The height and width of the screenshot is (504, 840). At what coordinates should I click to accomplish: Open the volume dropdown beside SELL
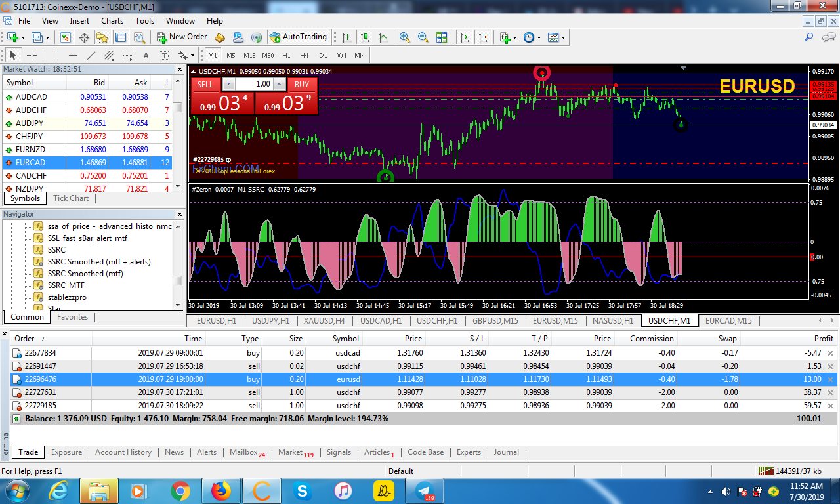tap(228, 84)
